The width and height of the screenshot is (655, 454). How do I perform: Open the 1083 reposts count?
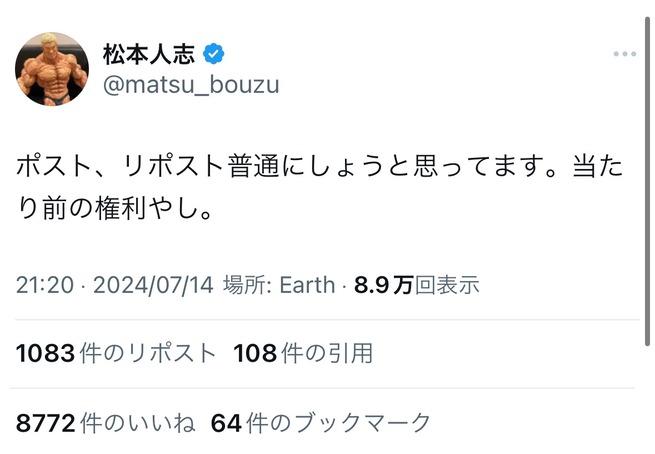point(46,353)
